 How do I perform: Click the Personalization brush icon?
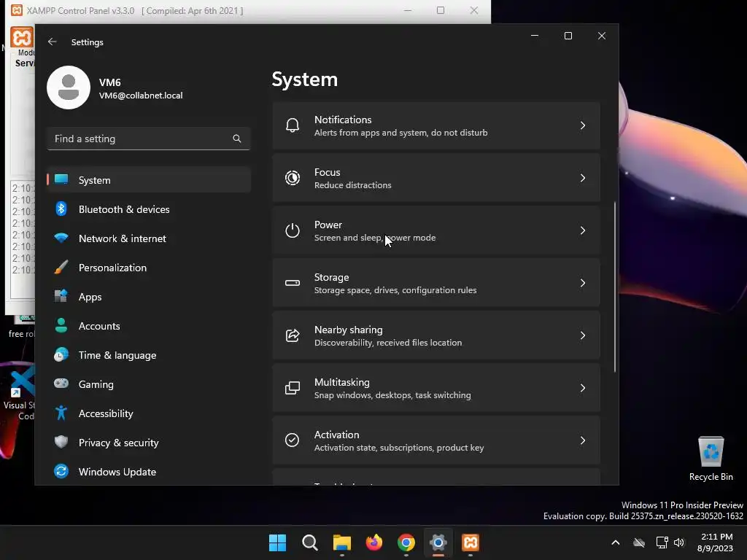61,268
